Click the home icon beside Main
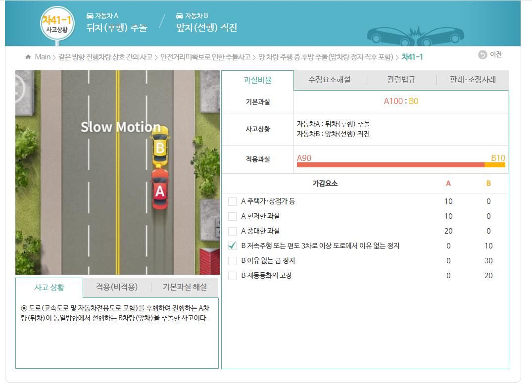Viewport: 532px width, 392px height. click(28, 57)
